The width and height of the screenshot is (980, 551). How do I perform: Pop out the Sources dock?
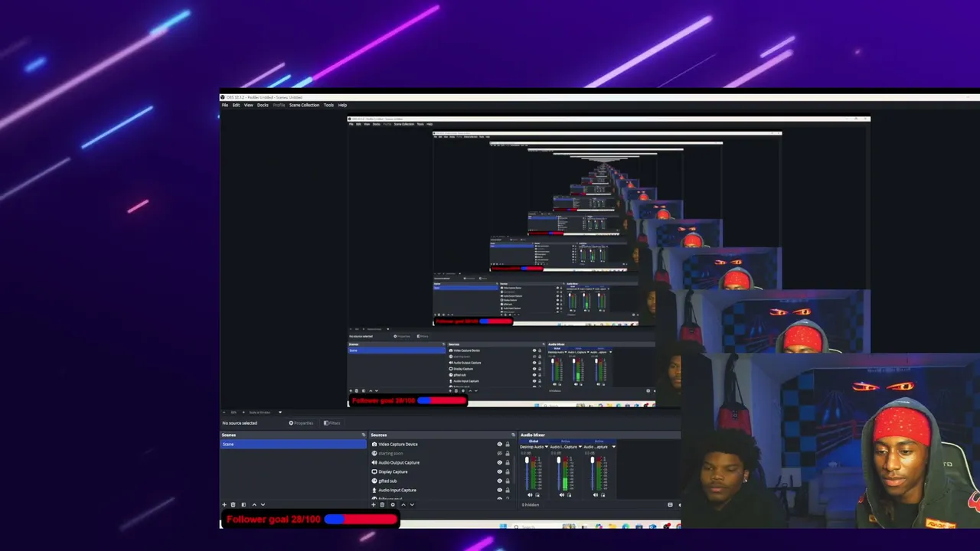[514, 435]
